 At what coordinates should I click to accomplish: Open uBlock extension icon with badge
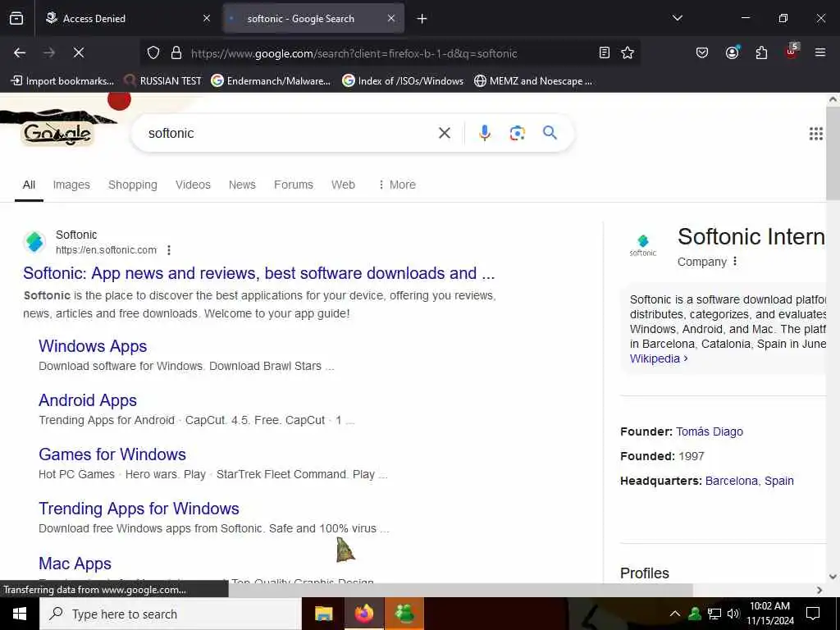click(x=792, y=52)
